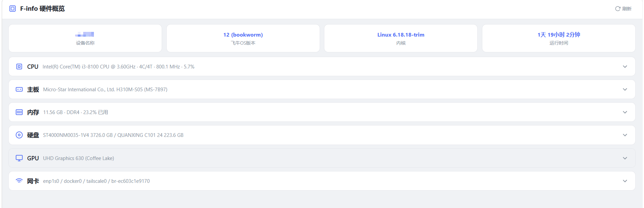Click the 内存 memory module icon
This screenshot has height=208, width=644.
pyautogui.click(x=19, y=112)
